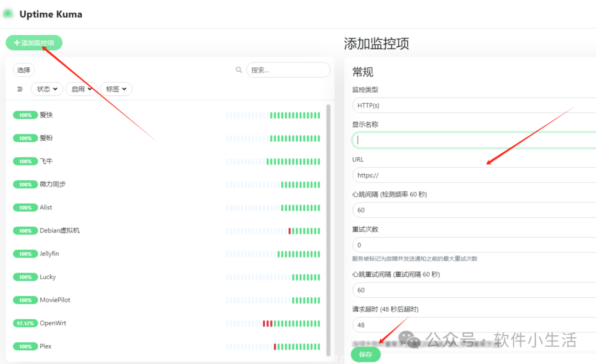
Task: Click the Uptime Kuma title text
Action: (x=51, y=14)
